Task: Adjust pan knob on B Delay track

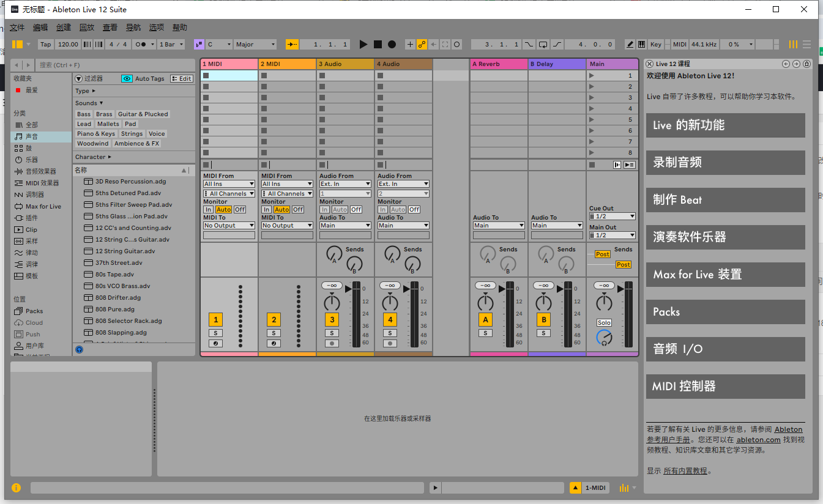Action: 543,302
